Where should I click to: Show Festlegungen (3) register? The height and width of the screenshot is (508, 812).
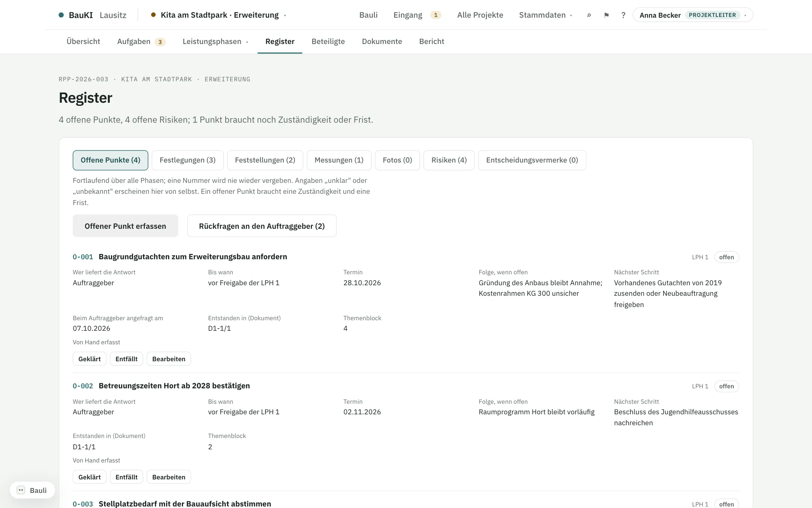click(x=188, y=160)
